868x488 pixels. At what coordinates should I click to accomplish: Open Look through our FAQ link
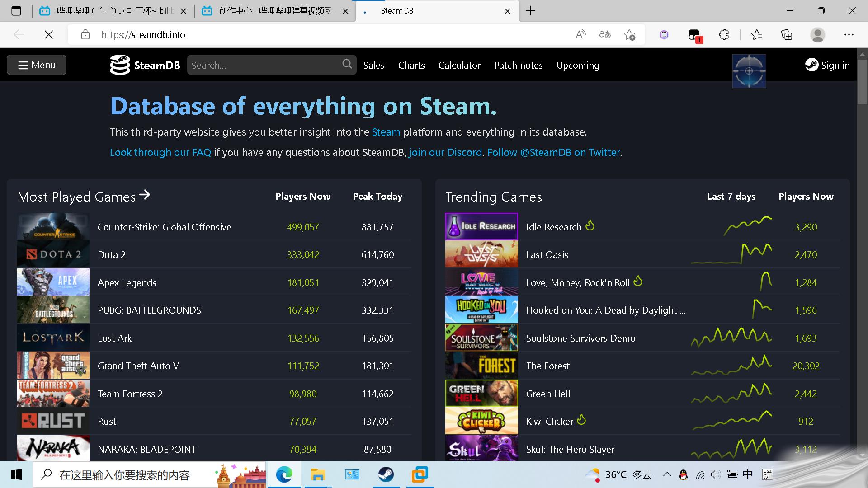click(x=160, y=153)
